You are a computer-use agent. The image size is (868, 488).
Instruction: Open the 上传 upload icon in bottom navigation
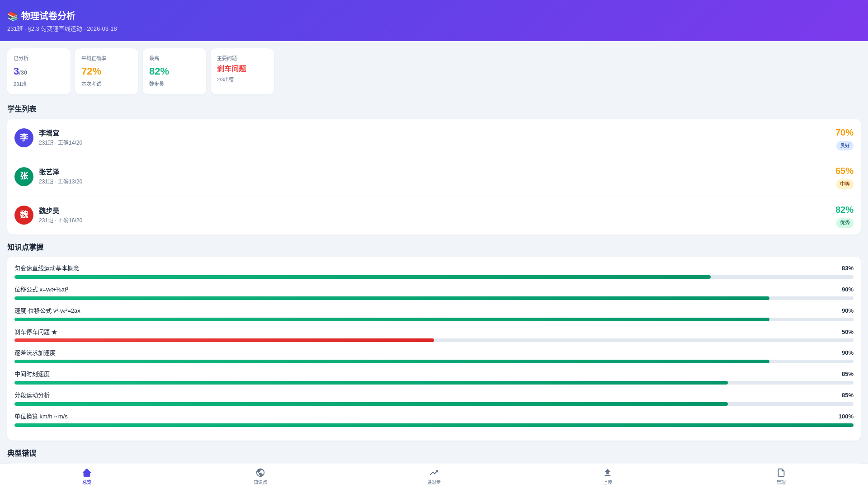[x=608, y=473]
